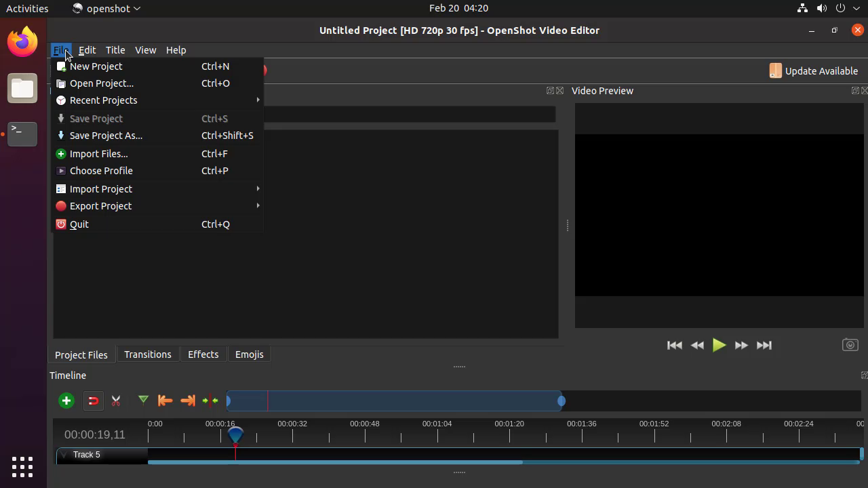Jump to the next marker arrow

point(188,401)
